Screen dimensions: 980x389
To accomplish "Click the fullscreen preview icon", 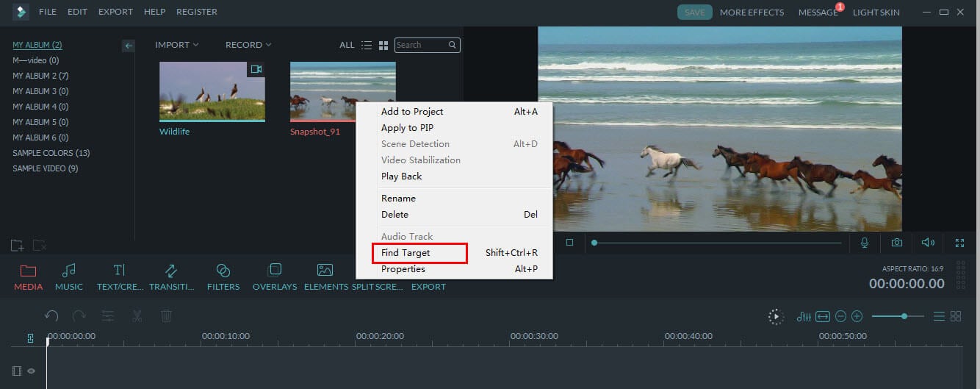I will click(x=959, y=242).
